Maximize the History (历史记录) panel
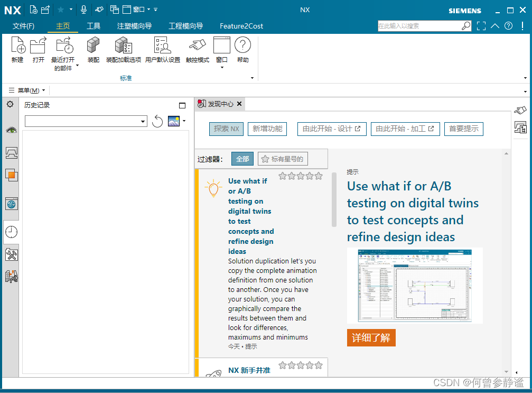This screenshot has width=532, height=393. click(x=182, y=105)
